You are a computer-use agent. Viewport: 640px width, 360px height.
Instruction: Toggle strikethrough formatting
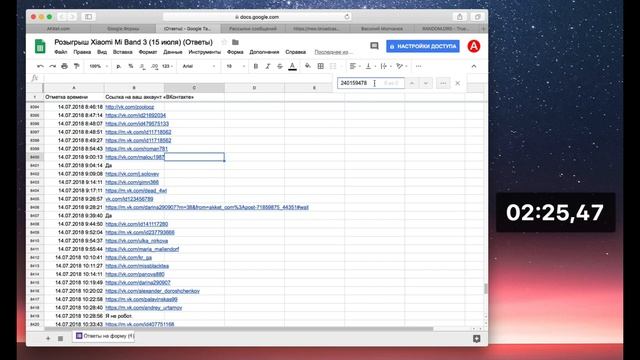pos(280,66)
